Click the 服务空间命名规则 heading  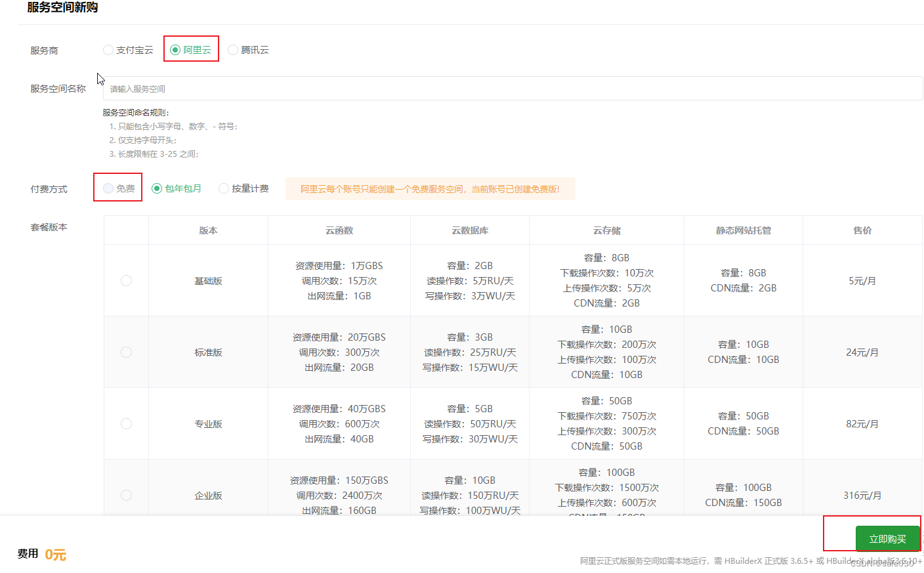(x=136, y=112)
